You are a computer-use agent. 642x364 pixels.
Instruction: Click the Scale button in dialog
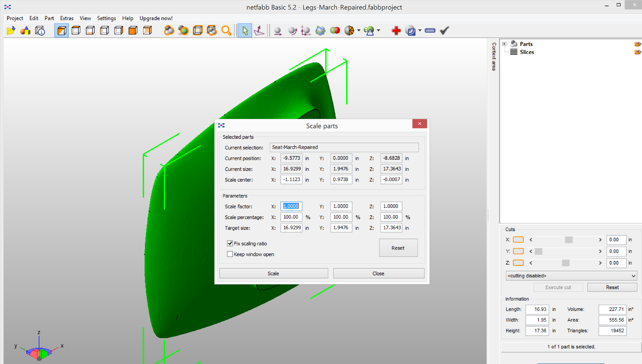[273, 273]
